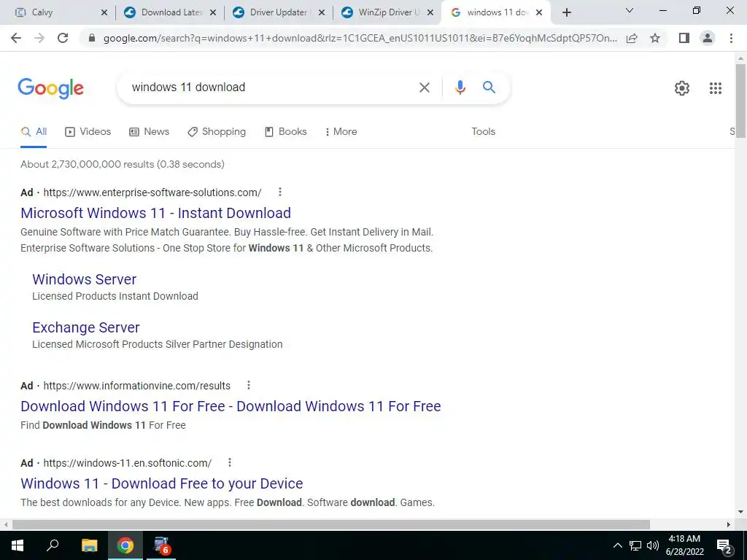
Task: Click the voice search microphone icon
Action: coord(460,87)
